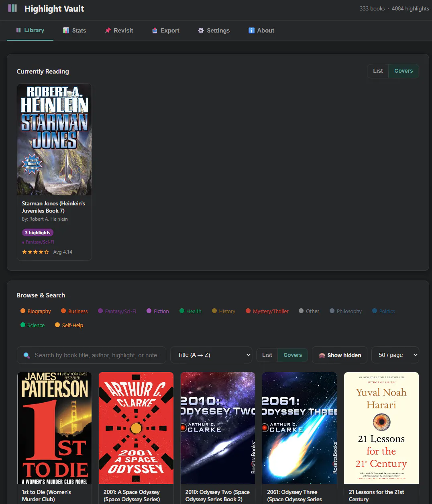432x504 pixels.
Task: Switch to the Revisit tab
Action: (x=119, y=31)
